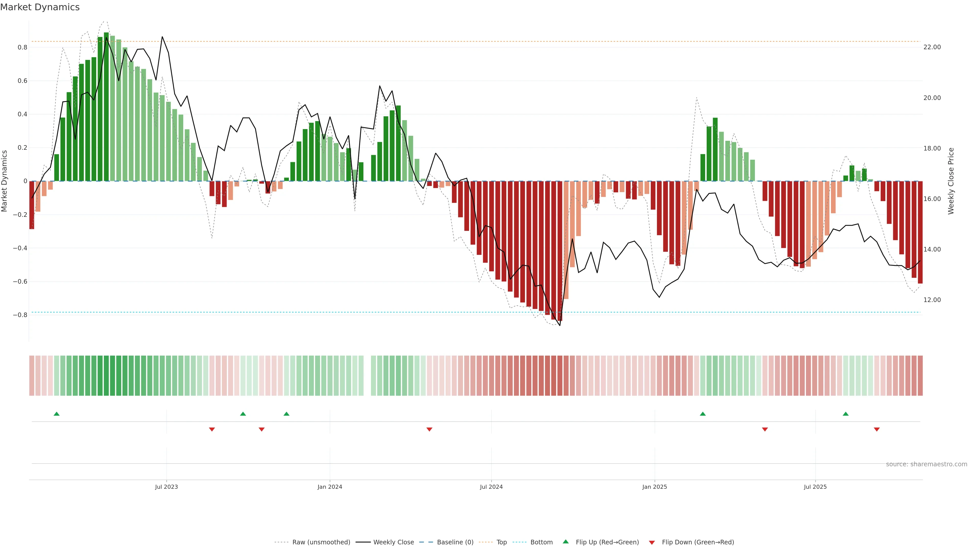
Task: Click the Weekly Close Price axis title
Action: point(951,181)
